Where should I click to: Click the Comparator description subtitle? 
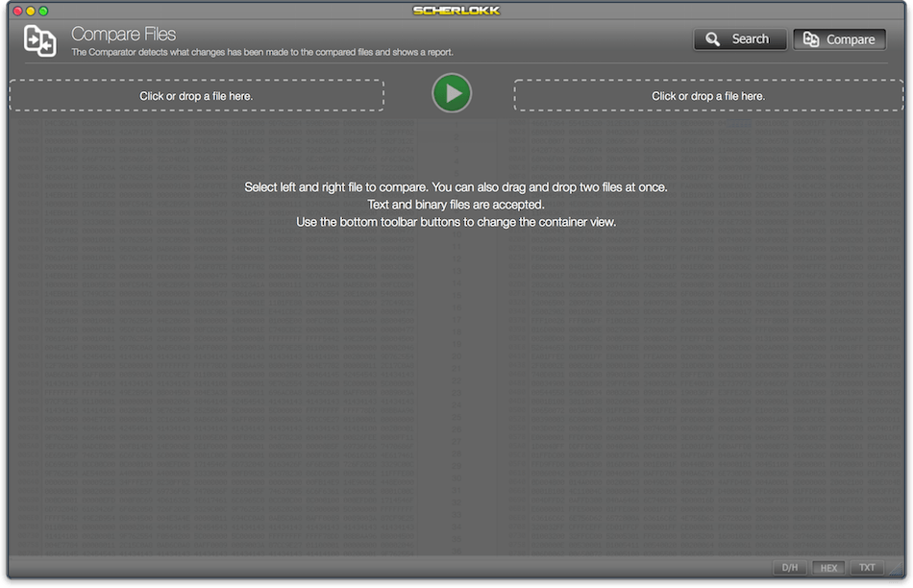[262, 53]
